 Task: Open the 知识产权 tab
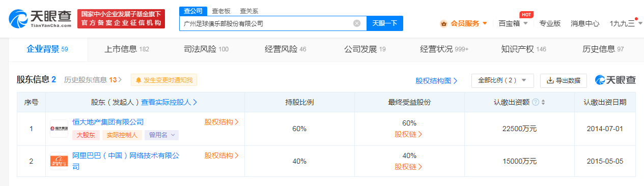point(523,49)
